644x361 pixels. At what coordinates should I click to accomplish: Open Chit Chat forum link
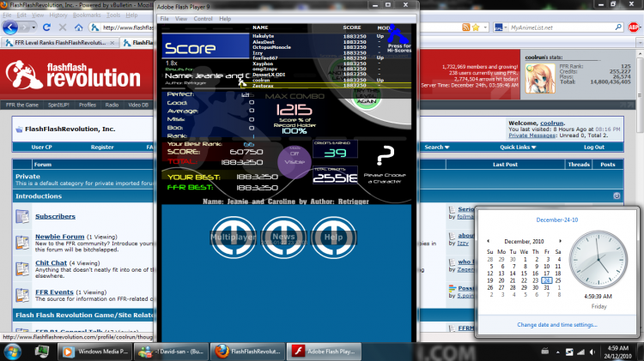pos(51,263)
